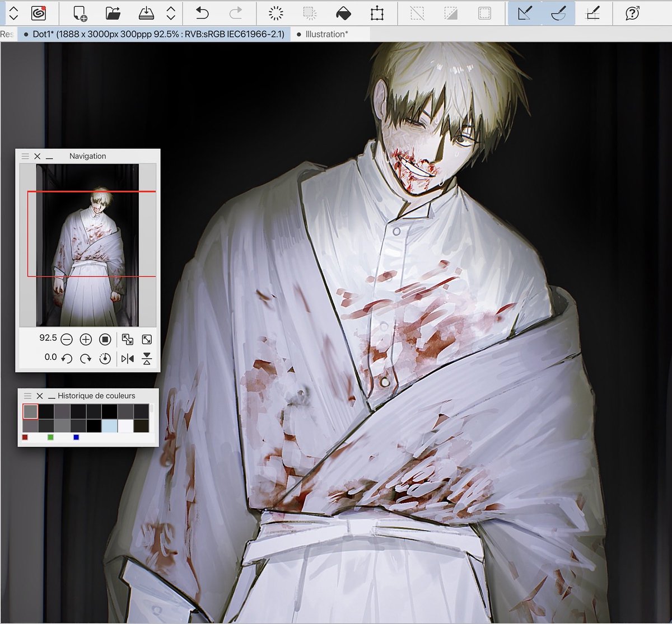Toggle Snap to Grid
Image resolution: width=672 pixels, height=624 pixels.
click(592, 13)
